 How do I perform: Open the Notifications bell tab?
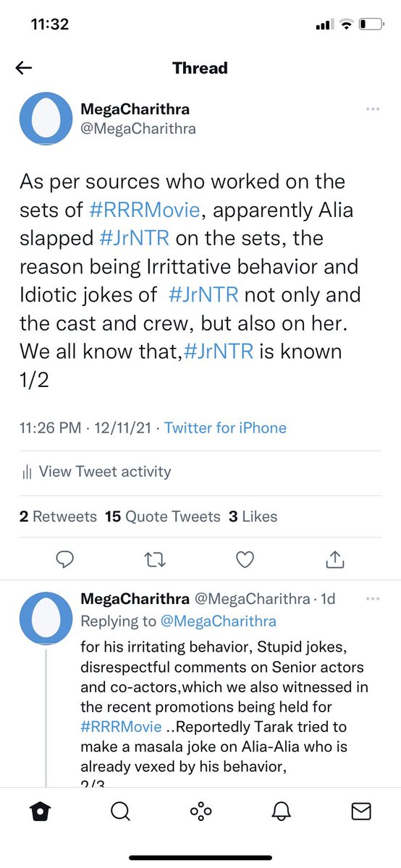[281, 833]
